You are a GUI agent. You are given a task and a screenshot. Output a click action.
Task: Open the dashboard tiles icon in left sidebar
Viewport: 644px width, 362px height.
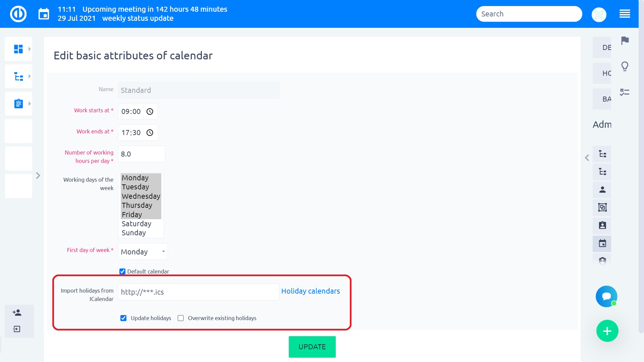(18, 49)
